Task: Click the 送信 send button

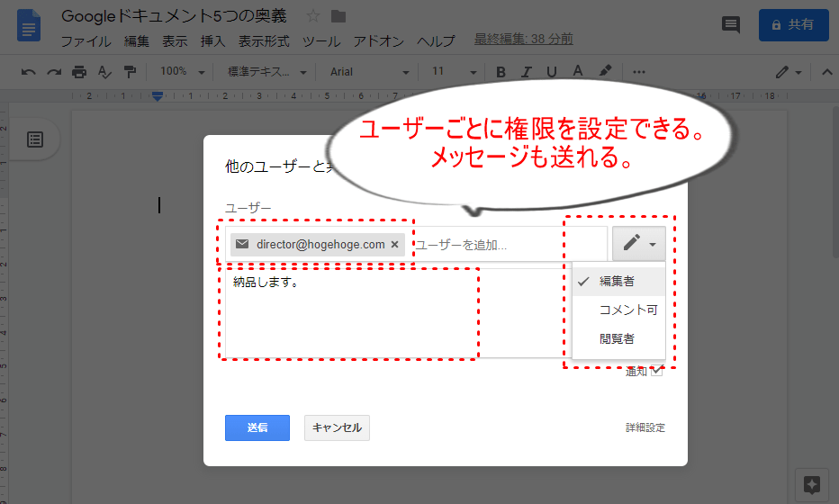Action: (257, 427)
